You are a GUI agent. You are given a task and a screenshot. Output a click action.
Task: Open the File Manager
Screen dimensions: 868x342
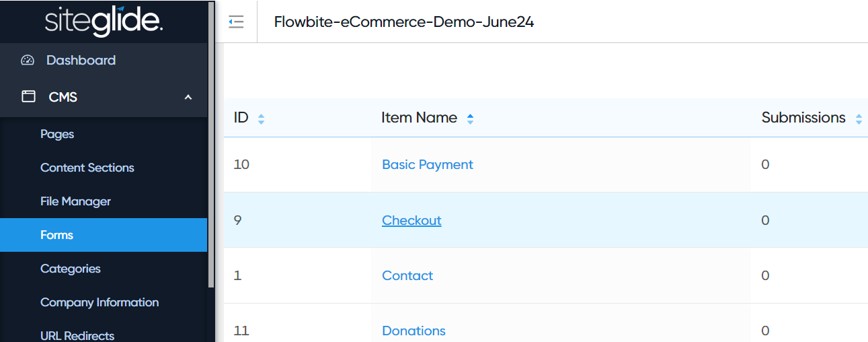tap(75, 201)
